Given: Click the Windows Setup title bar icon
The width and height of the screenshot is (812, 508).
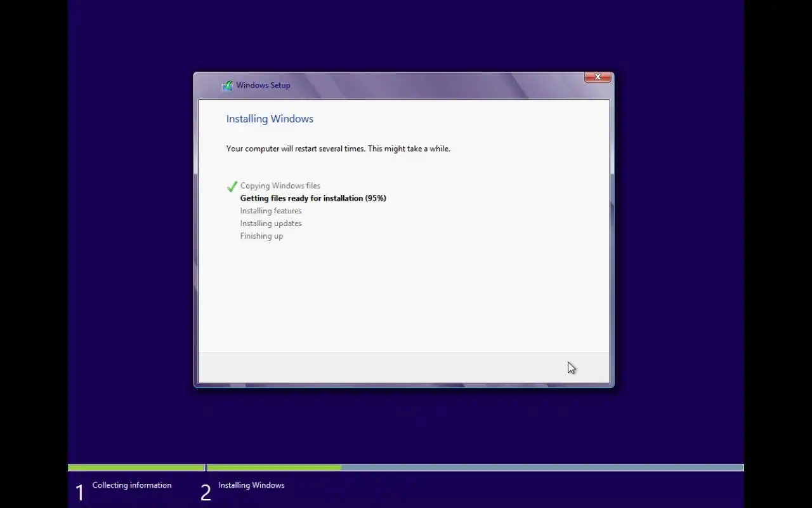Looking at the screenshot, I should coord(227,86).
